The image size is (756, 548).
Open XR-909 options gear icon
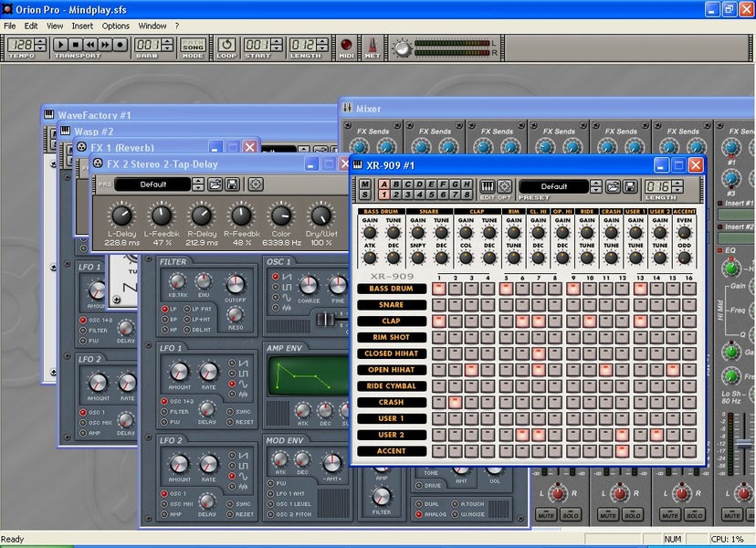point(504,186)
